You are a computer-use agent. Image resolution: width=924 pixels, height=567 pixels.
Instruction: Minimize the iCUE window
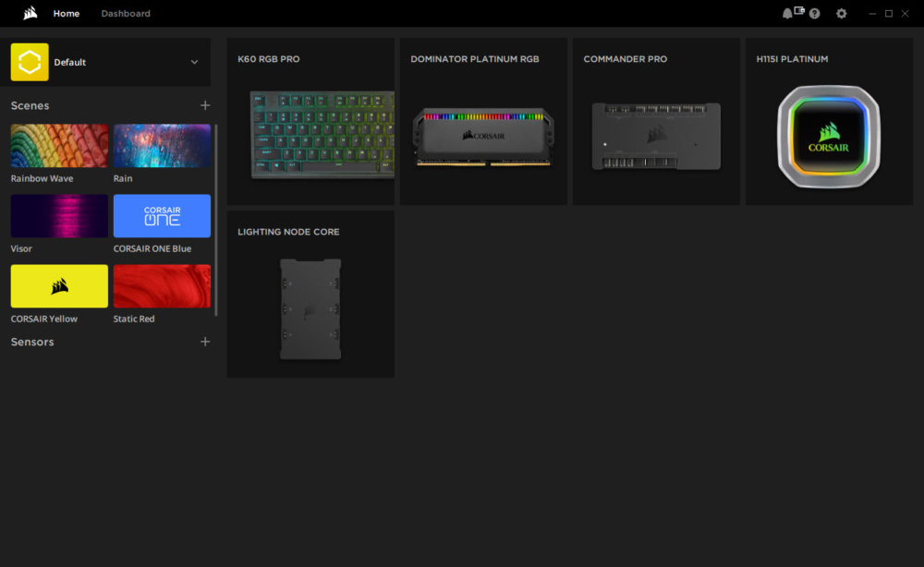click(x=872, y=14)
